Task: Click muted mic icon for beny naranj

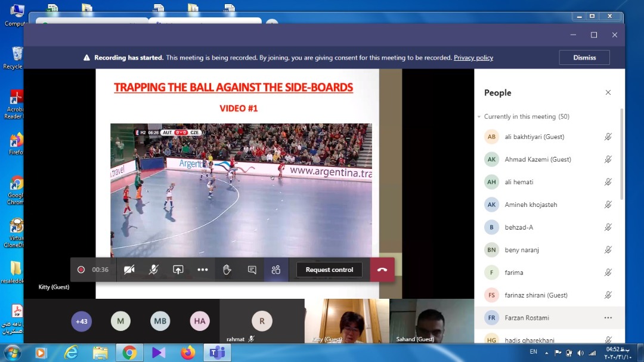Action: click(608, 250)
